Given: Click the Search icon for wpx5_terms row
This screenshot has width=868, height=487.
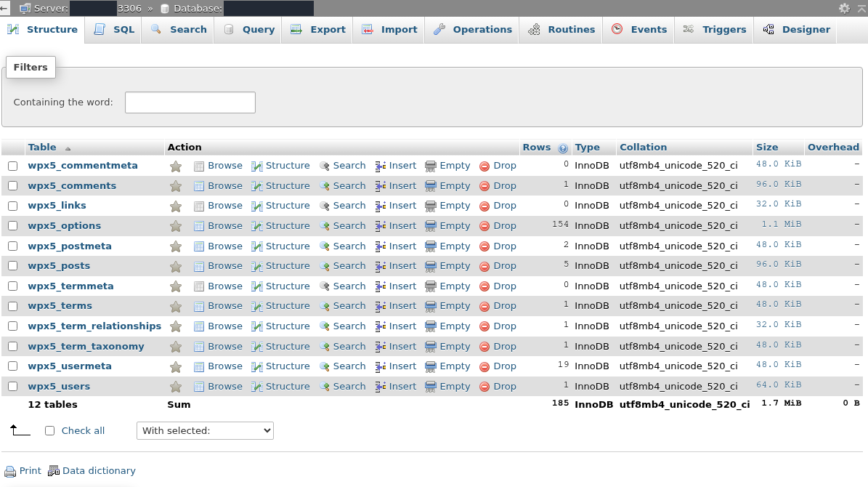Looking at the screenshot, I should (325, 307).
